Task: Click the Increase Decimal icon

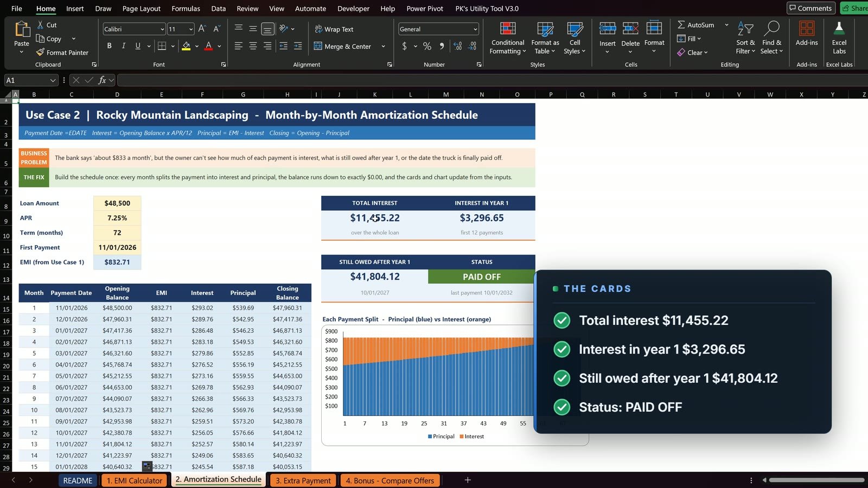Action: (x=457, y=46)
